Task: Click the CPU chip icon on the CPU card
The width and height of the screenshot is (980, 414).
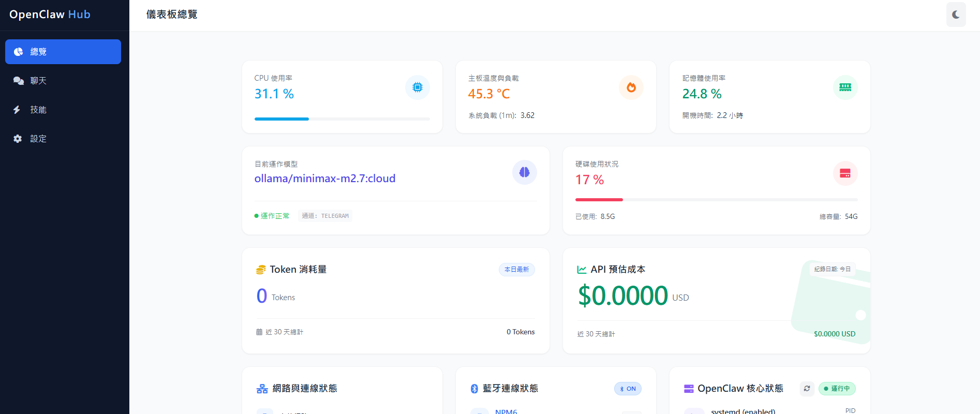Action: click(x=418, y=87)
